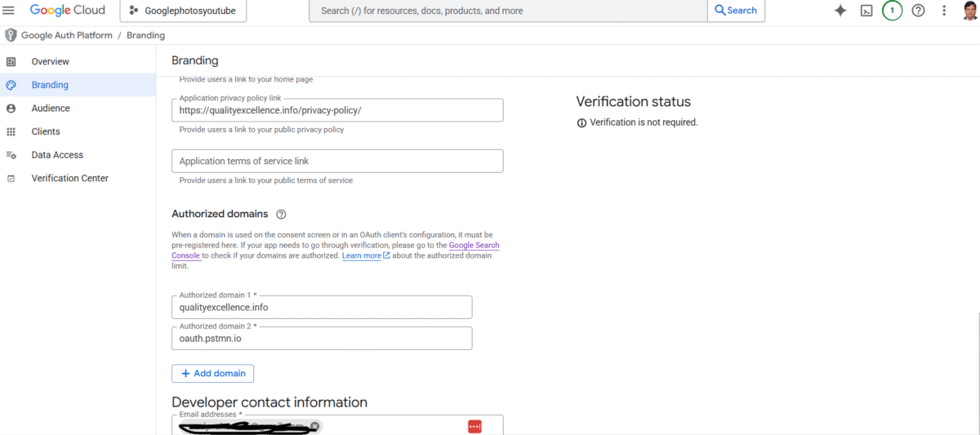Open the main navigation hamburger menu
The image size is (980, 435).
click(9, 11)
